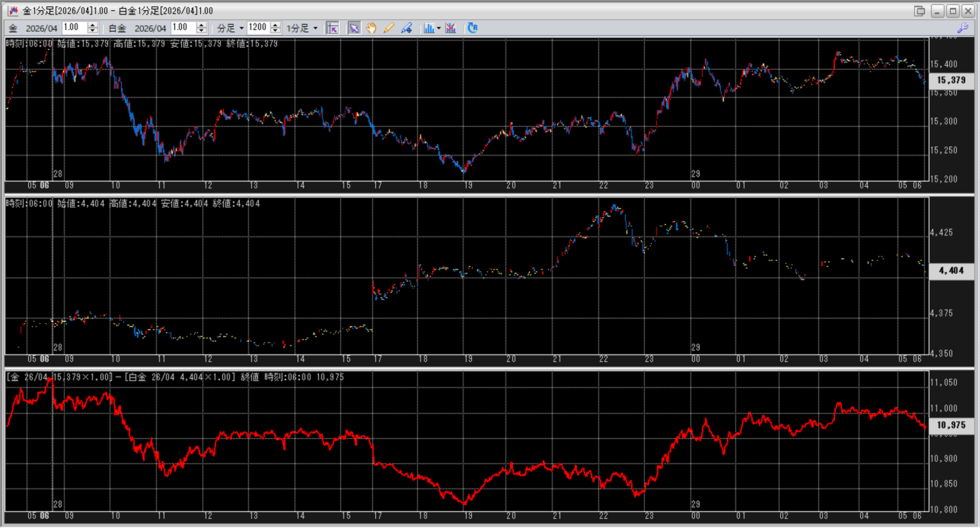The width and height of the screenshot is (980, 528).
Task: Select the arrow pointer cursor tool
Action: [x=354, y=28]
